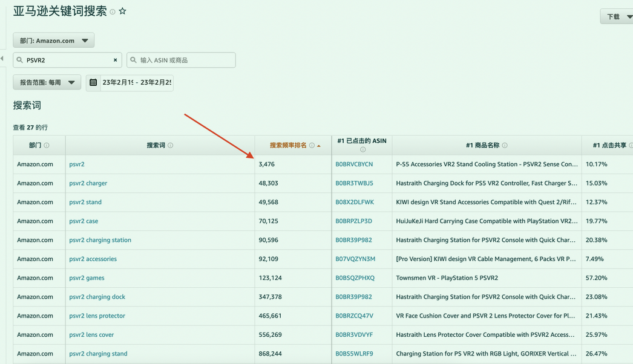This screenshot has width=633, height=364.
Task: Focus the 输入 ASIN 或商品 input field
Action: [x=182, y=60]
